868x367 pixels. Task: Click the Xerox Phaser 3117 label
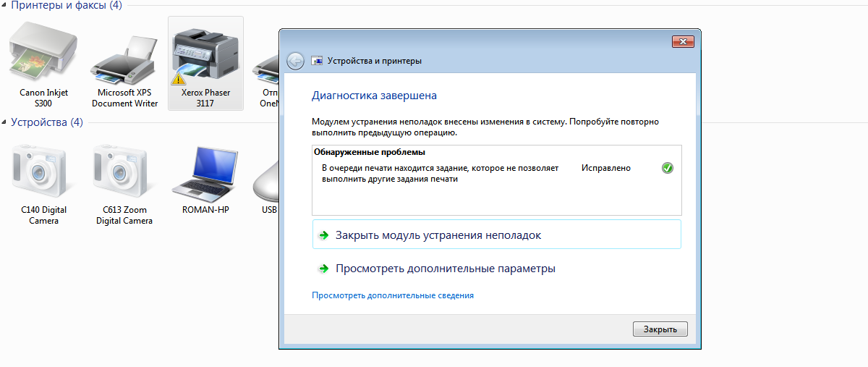[205, 98]
